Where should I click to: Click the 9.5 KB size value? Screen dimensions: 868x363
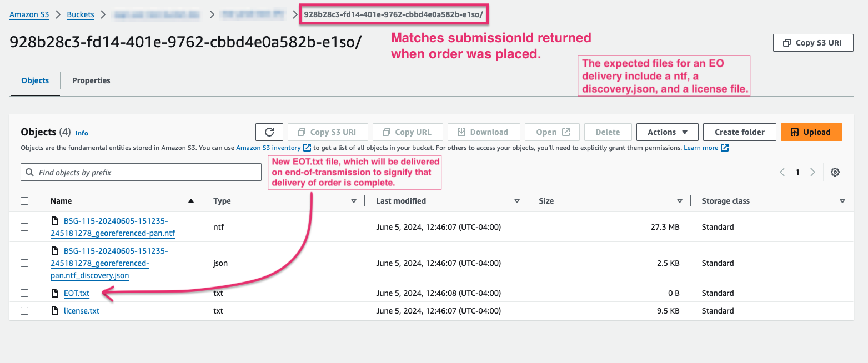[668, 311]
